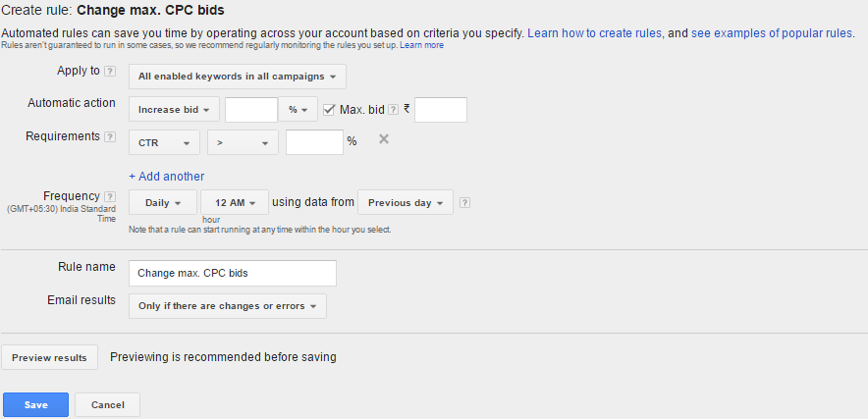The height and width of the screenshot is (419, 868).
Task: Open the CTR requirement metric dropdown
Action: (x=164, y=142)
